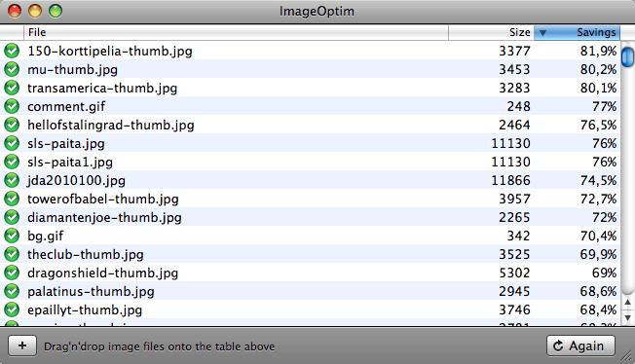The height and width of the screenshot is (364, 635).
Task: Select the status icon for towerofbabel-thumb.jpg
Action: coord(12,199)
